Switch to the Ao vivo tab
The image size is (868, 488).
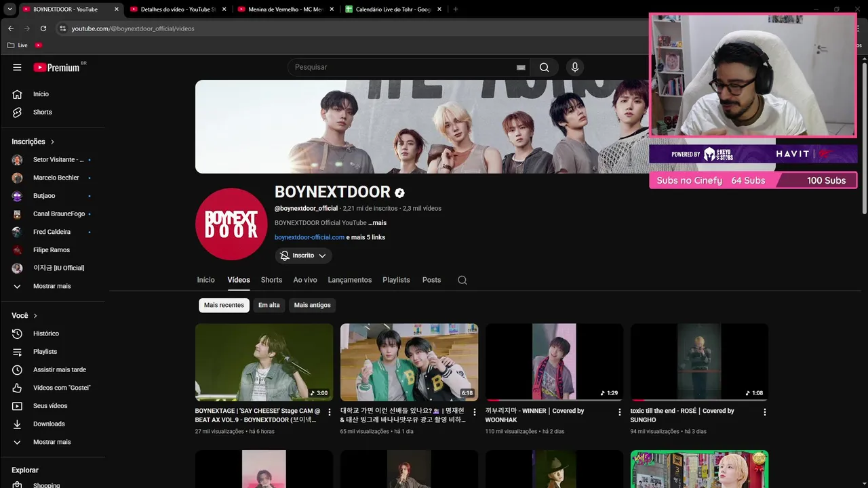[x=305, y=280]
